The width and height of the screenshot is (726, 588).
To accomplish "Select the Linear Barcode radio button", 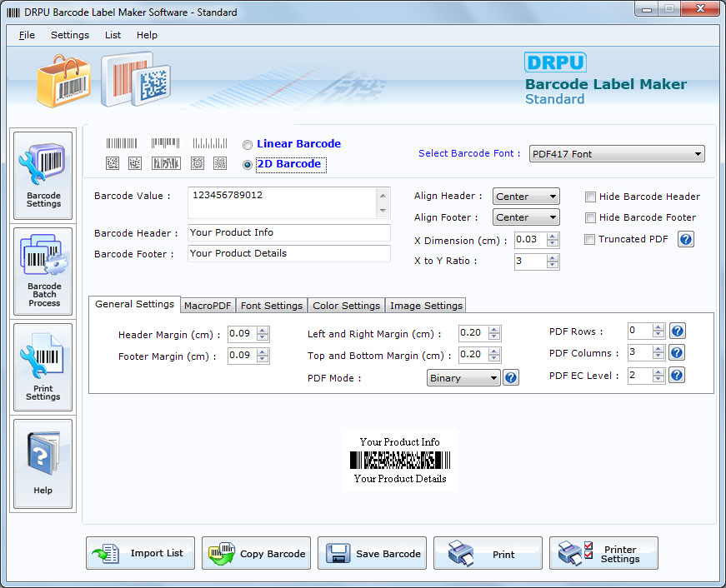I will click(x=248, y=145).
